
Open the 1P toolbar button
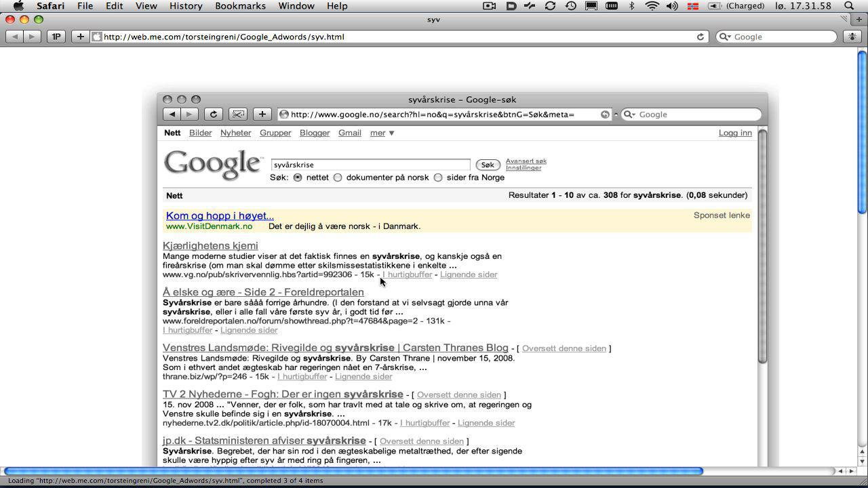tap(56, 37)
